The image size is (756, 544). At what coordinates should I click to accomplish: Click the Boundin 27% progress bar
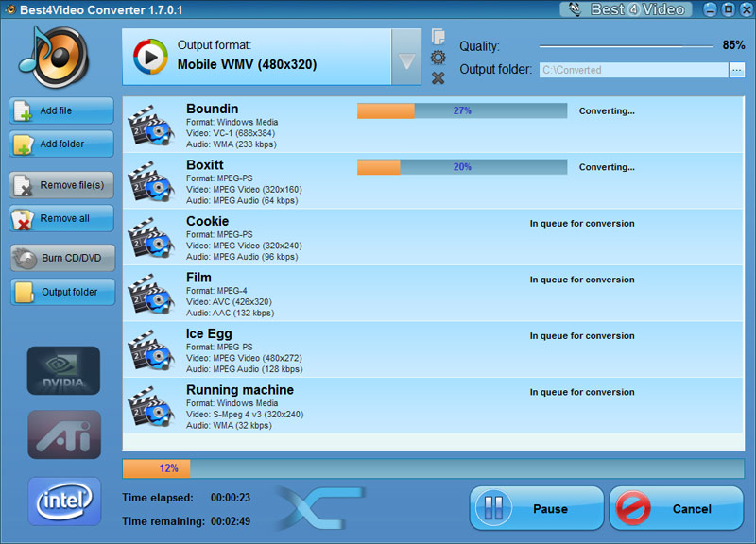point(462,110)
